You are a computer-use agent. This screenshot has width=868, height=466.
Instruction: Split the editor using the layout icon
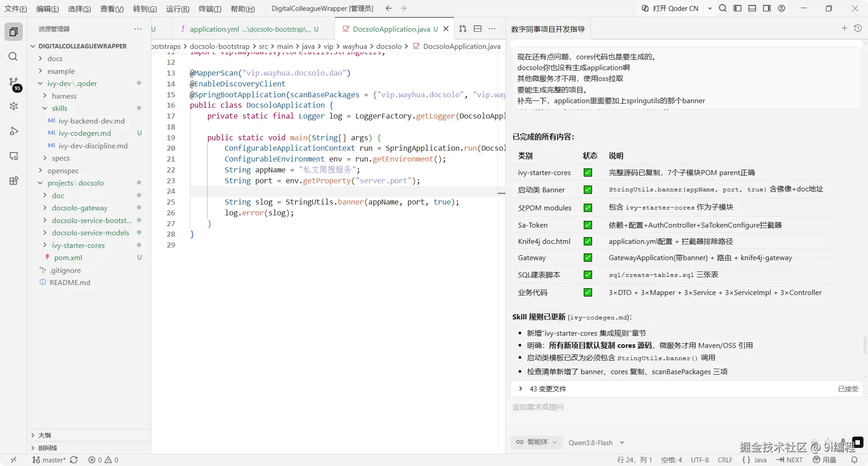pyautogui.click(x=477, y=29)
